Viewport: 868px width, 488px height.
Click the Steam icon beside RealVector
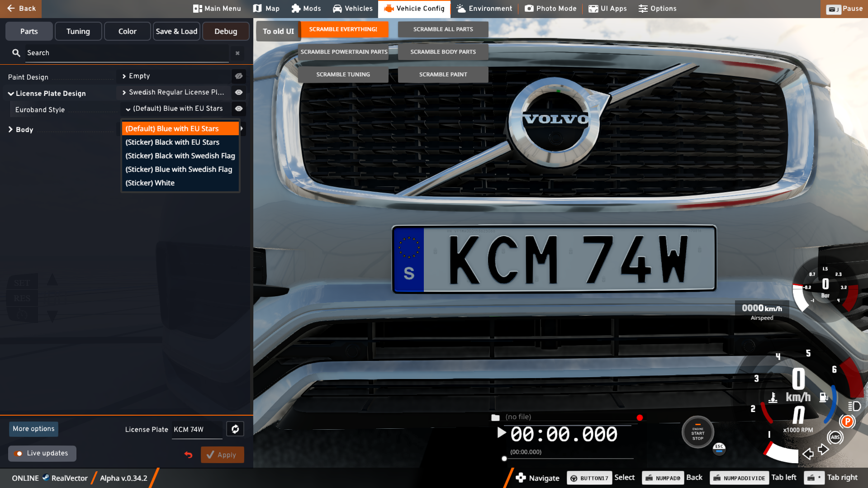pos(46,478)
